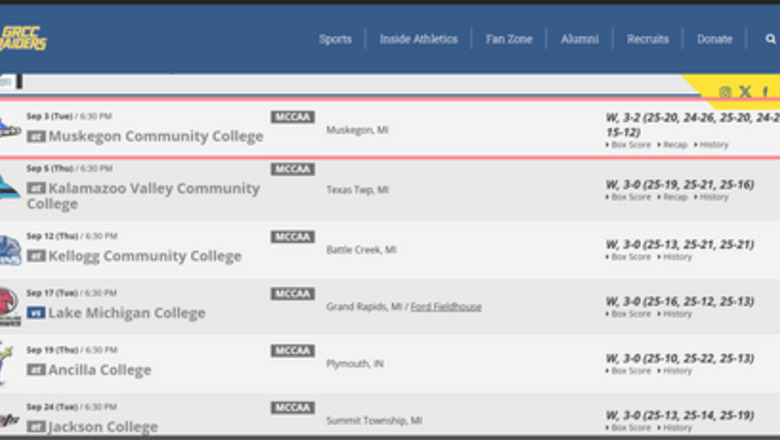The height and width of the screenshot is (440, 780).
Task: Open the Facebook social icon
Action: click(765, 92)
